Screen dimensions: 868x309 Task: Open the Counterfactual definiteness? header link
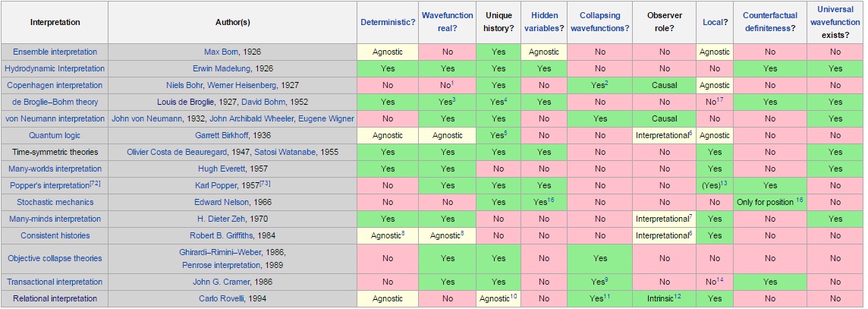click(x=769, y=22)
